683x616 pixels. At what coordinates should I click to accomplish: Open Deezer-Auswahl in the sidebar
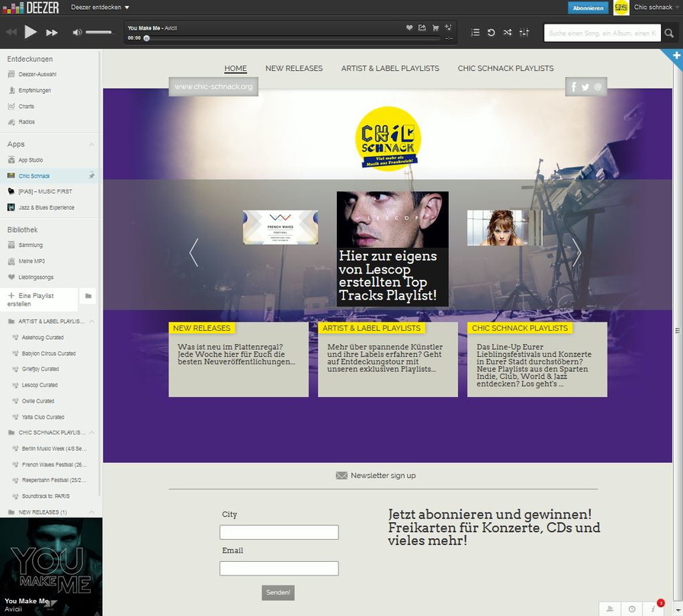pyautogui.click(x=37, y=75)
